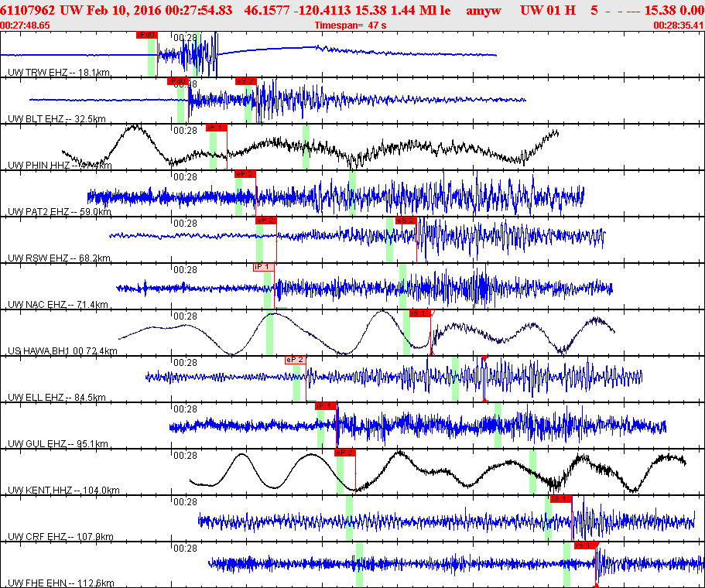The image size is (705, 588).
Task: Click the green predicted P bar on FHE trace
Action: [x=359, y=565]
